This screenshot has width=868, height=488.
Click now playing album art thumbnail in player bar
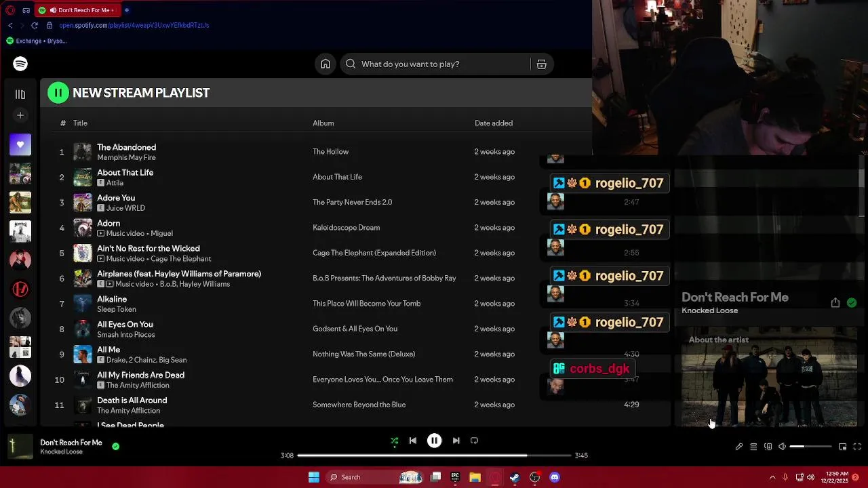pyautogui.click(x=20, y=447)
